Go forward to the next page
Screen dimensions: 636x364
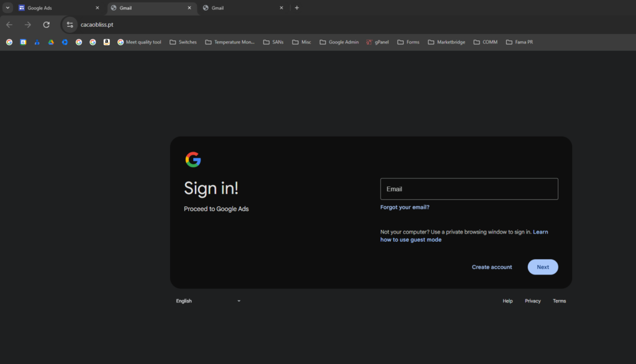pos(27,25)
